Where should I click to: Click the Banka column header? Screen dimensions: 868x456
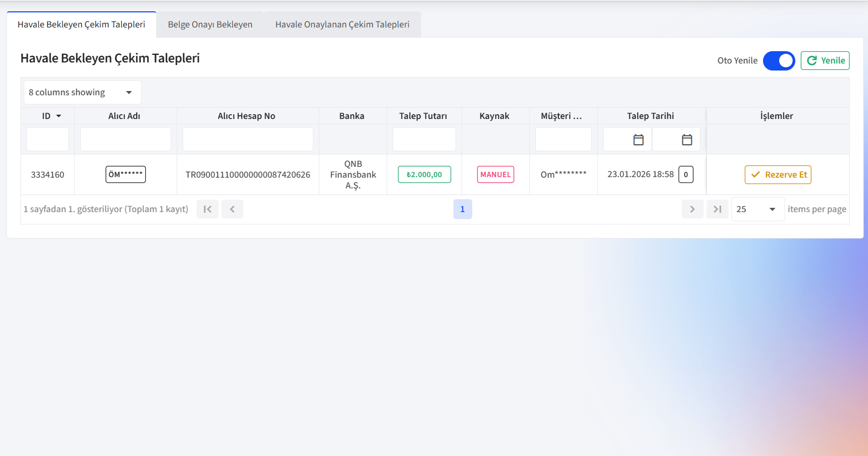pos(352,116)
